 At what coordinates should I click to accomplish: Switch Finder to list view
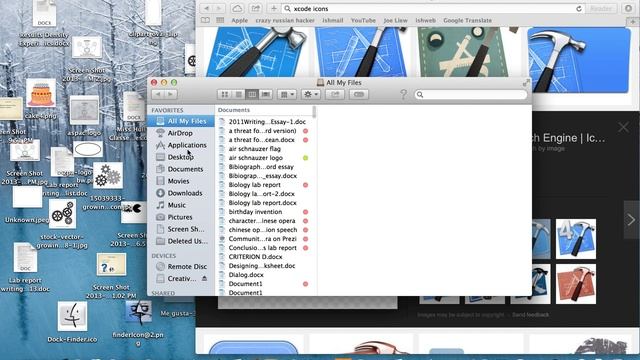[238, 95]
